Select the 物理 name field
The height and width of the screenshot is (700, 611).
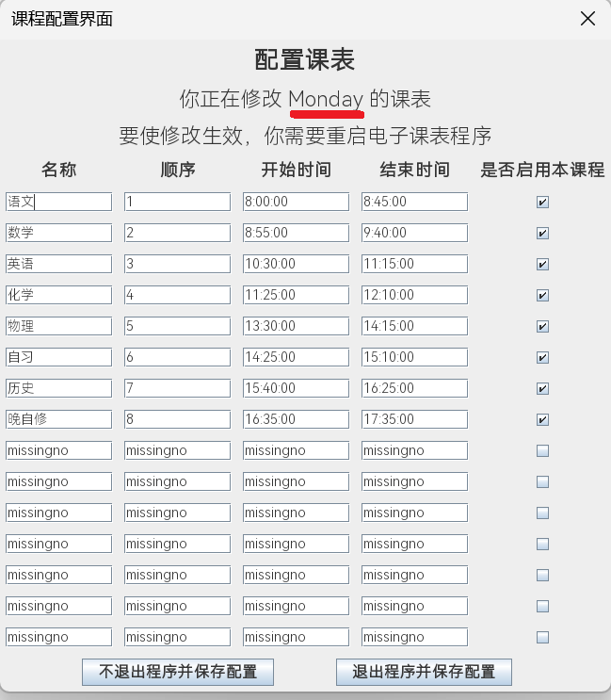59,326
